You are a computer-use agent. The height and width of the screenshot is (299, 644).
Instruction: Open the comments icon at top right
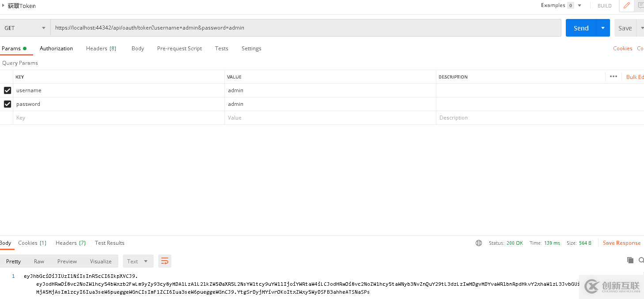pos(640,6)
